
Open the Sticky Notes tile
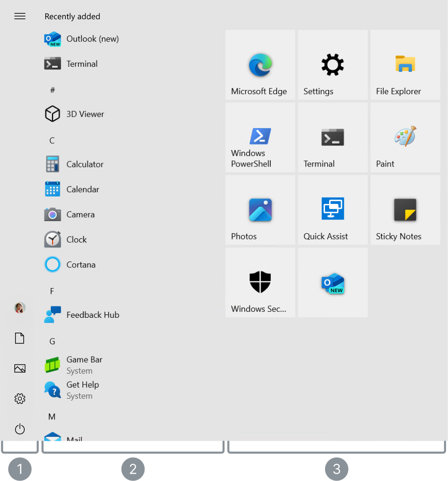point(405,209)
